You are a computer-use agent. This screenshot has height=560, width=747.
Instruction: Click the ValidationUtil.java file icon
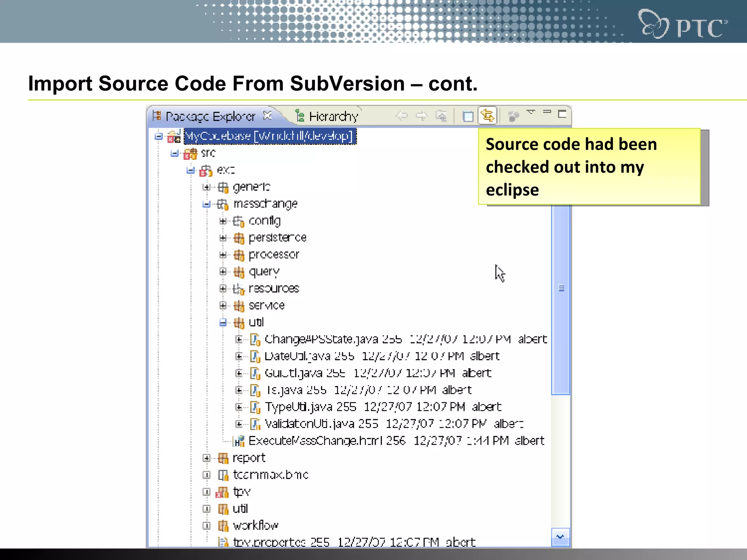pyautogui.click(x=255, y=424)
